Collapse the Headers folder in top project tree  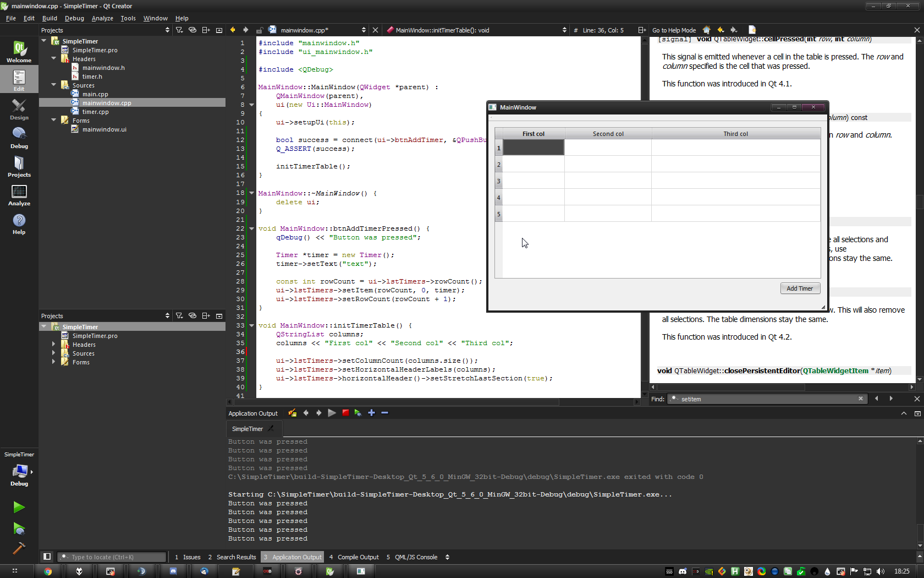point(54,59)
